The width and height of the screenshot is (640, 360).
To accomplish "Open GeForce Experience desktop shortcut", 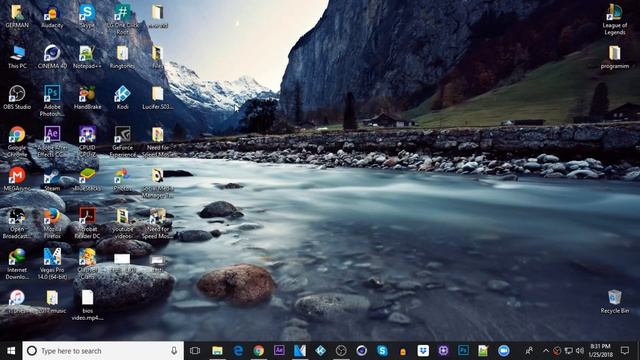I will click(122, 142).
